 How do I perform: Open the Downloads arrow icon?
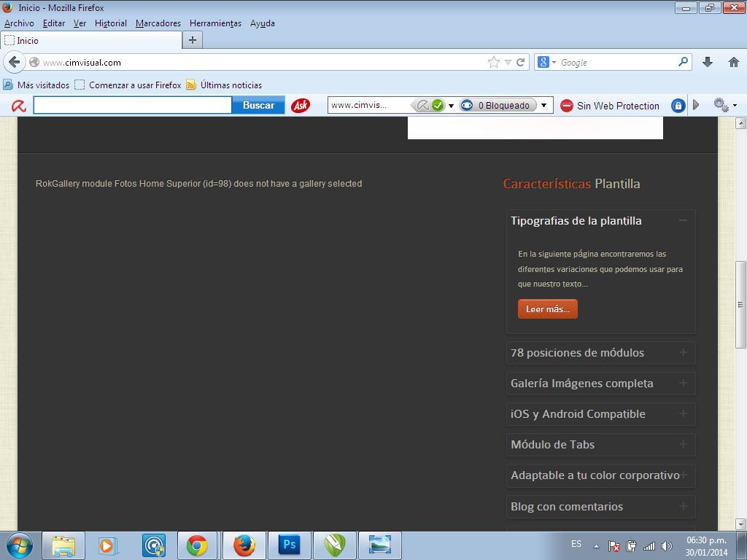point(708,63)
